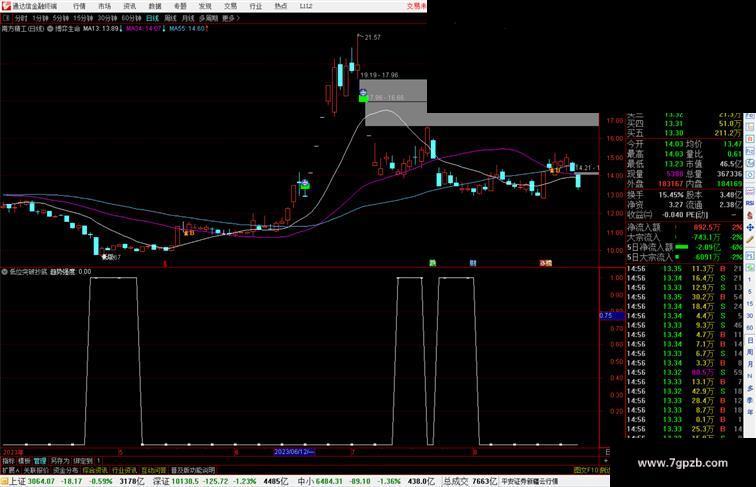Click the PS icon in right toolbar

[x=750, y=255]
